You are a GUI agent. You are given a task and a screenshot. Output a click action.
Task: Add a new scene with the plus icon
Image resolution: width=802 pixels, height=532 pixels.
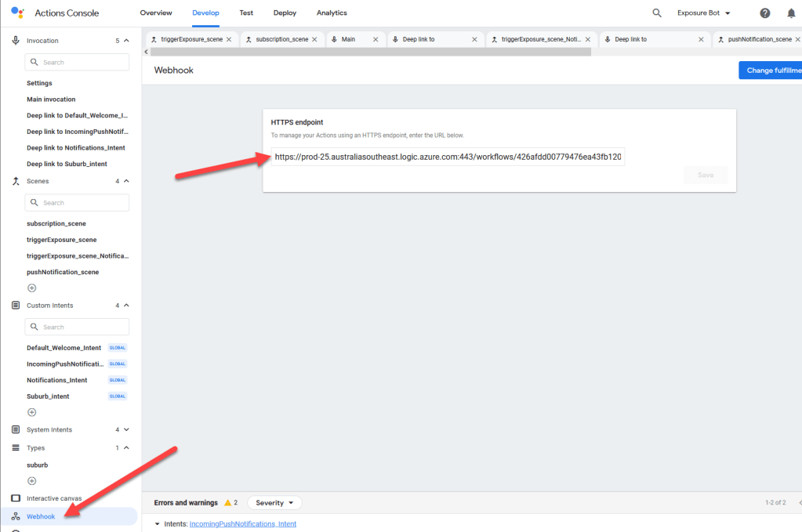[31, 288]
